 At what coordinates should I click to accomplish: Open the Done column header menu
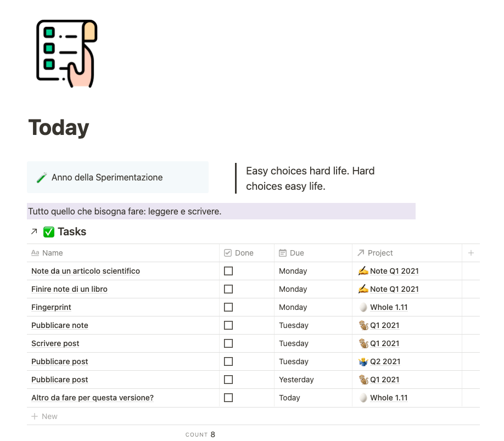point(244,253)
